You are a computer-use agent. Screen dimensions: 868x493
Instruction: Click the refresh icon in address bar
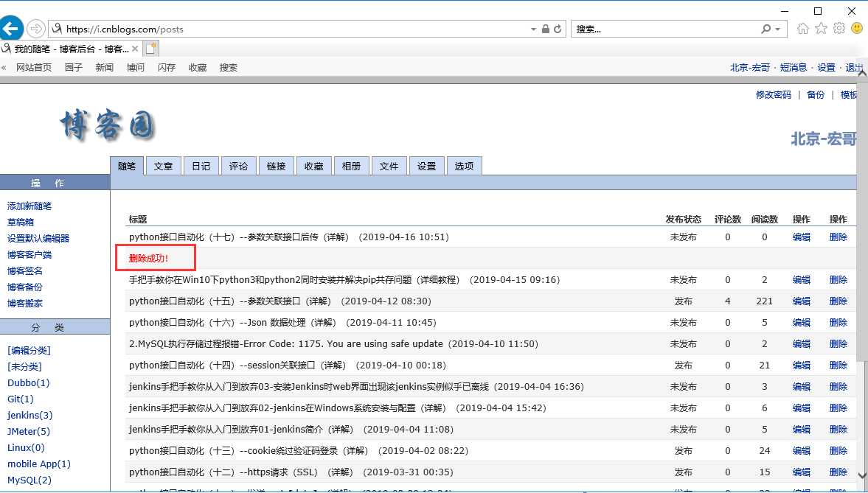558,29
